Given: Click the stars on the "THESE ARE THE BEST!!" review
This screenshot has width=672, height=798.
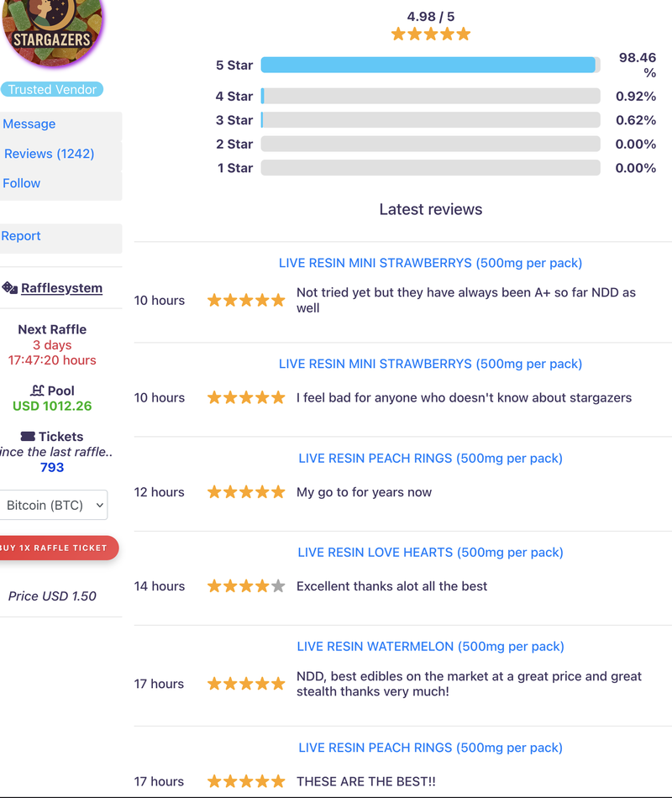Looking at the screenshot, I should click(x=246, y=781).
